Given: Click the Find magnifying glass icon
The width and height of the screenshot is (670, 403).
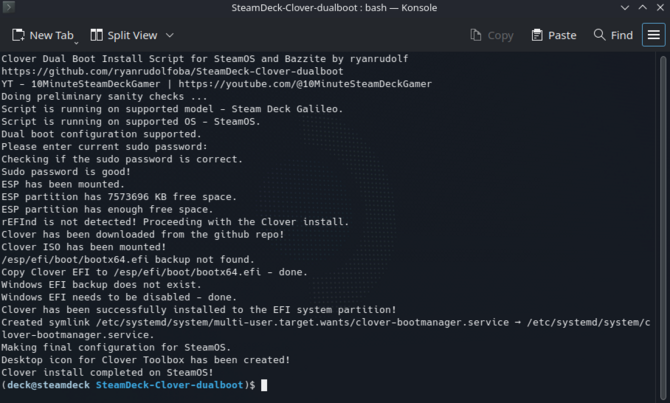Looking at the screenshot, I should (x=599, y=35).
